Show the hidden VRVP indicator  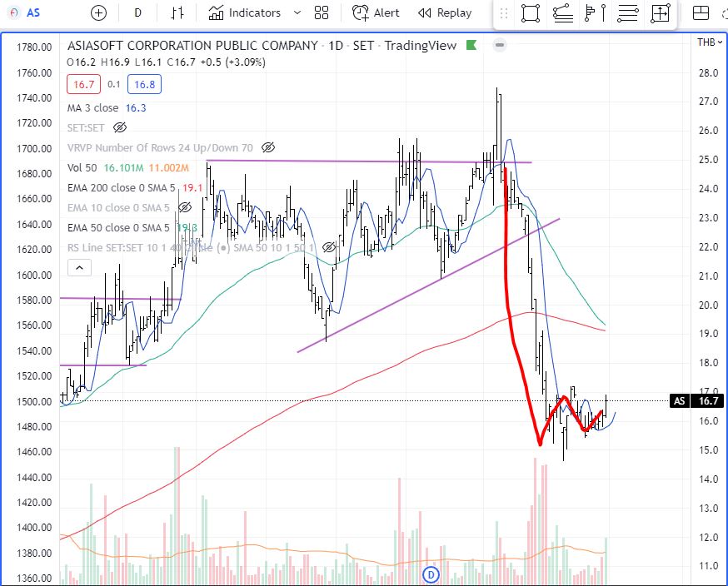click(268, 147)
